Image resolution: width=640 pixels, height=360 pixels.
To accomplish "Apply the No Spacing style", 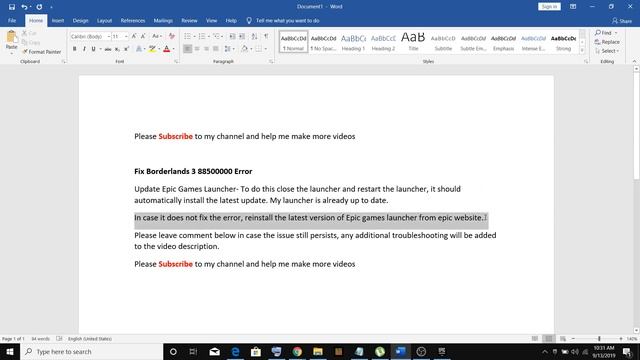I will pos(323,42).
